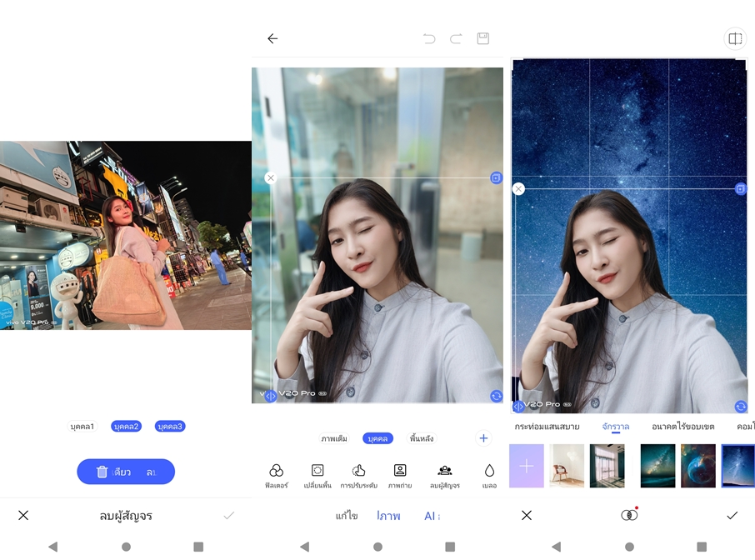Click the undo arrow icon
The width and height of the screenshot is (755, 560).
coord(429,38)
